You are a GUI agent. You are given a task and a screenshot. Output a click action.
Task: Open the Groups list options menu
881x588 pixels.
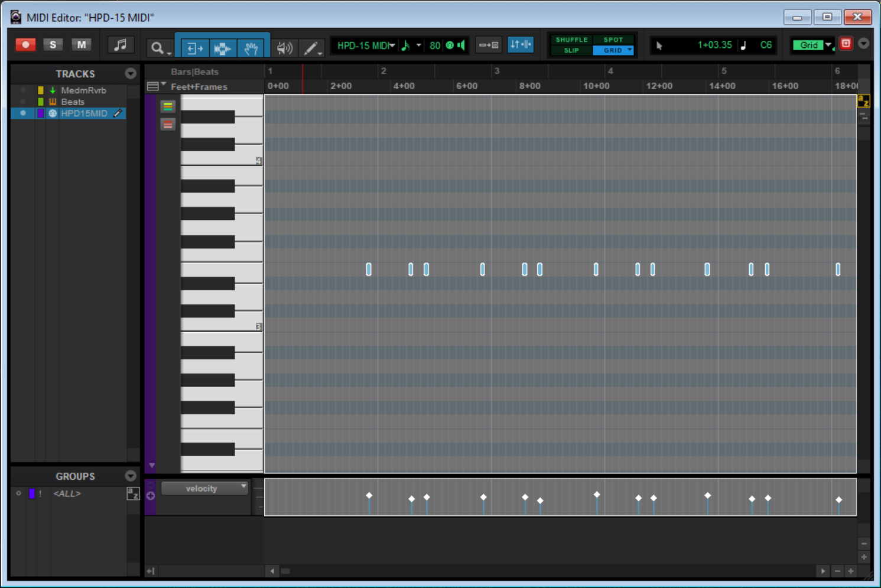[x=131, y=476]
